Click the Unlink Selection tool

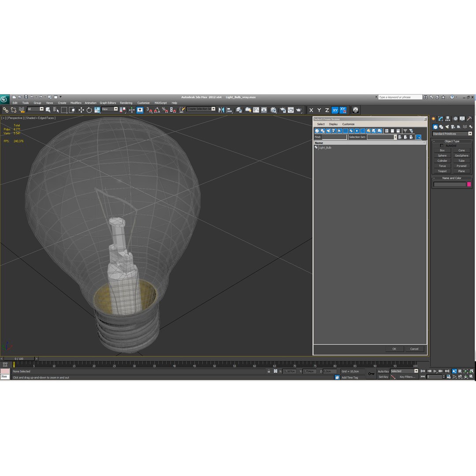point(13,110)
